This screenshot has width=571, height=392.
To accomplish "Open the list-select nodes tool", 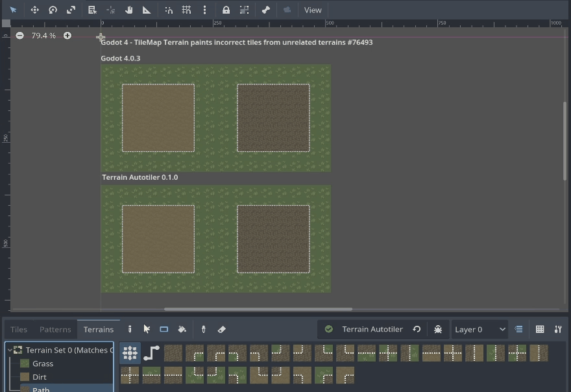I will (x=93, y=10).
